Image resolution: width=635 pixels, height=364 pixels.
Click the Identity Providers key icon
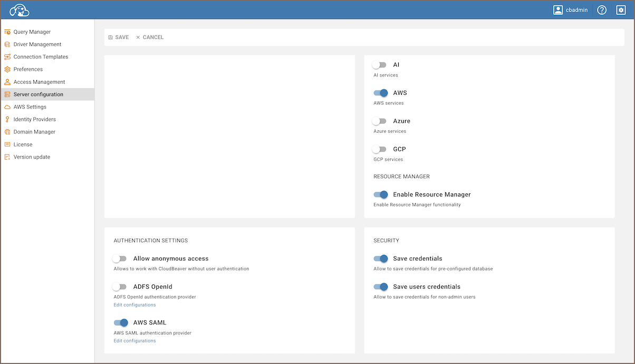click(x=7, y=120)
